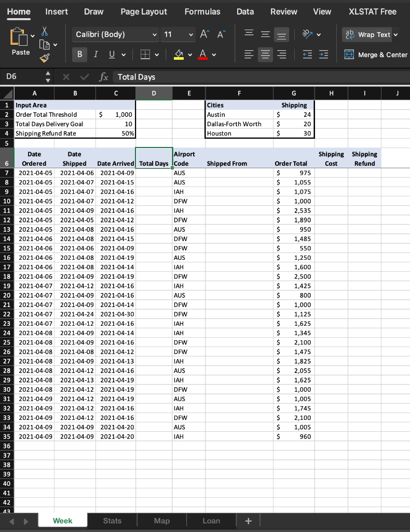Open the XLSTAT Free tab

[x=373, y=11]
